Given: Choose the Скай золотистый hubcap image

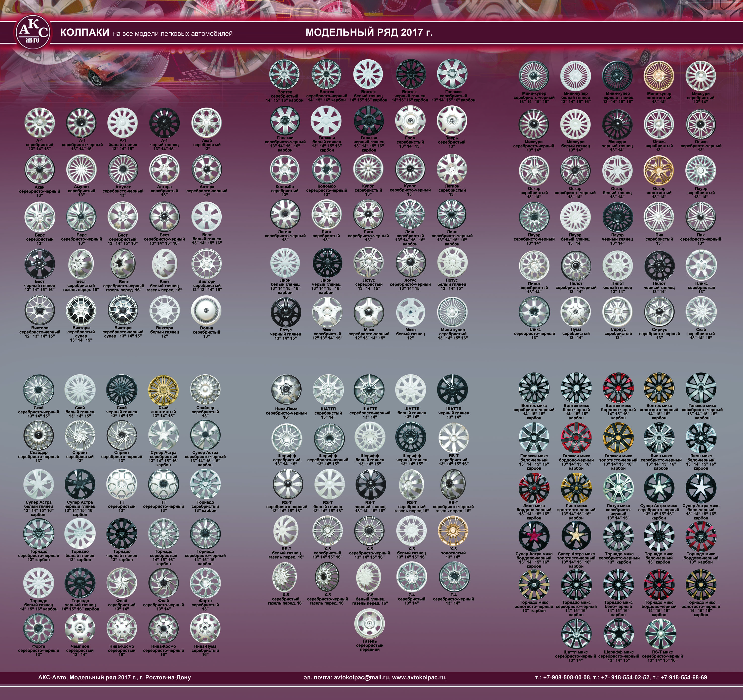Looking at the screenshot, I should coord(163,389).
